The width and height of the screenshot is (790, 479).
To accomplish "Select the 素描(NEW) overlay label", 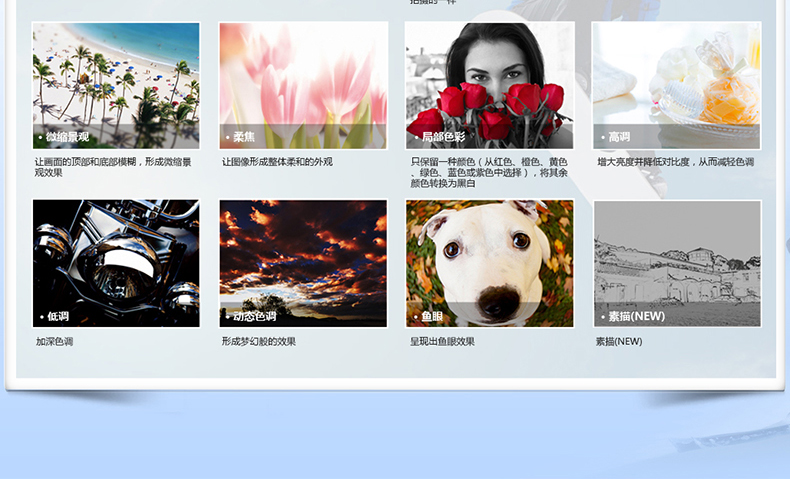I will tap(636, 316).
